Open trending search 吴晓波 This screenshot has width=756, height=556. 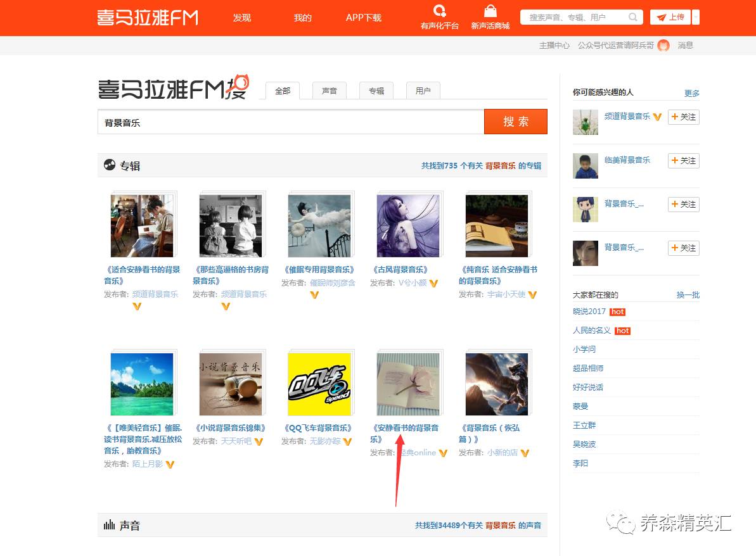click(584, 444)
